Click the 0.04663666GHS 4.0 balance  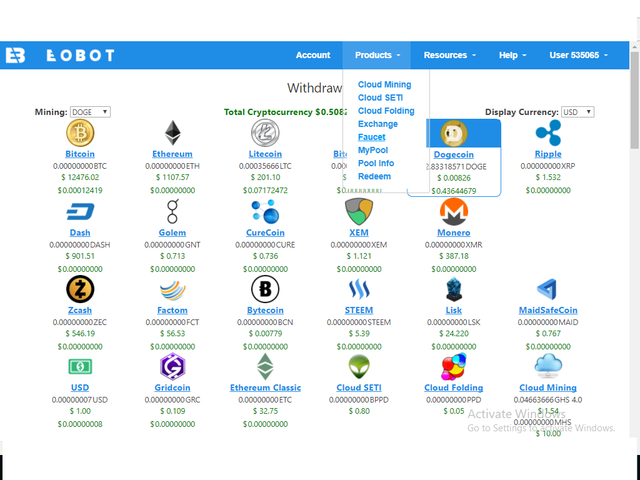pyautogui.click(x=548, y=400)
